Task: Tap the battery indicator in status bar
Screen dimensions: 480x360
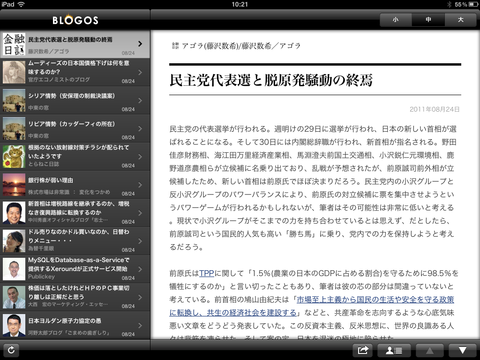Action: (473, 4)
